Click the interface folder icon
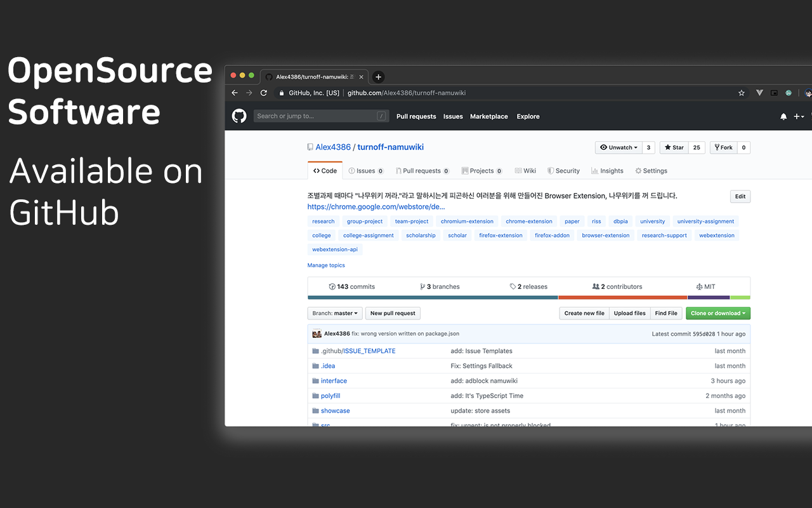The height and width of the screenshot is (508, 812). (x=315, y=381)
